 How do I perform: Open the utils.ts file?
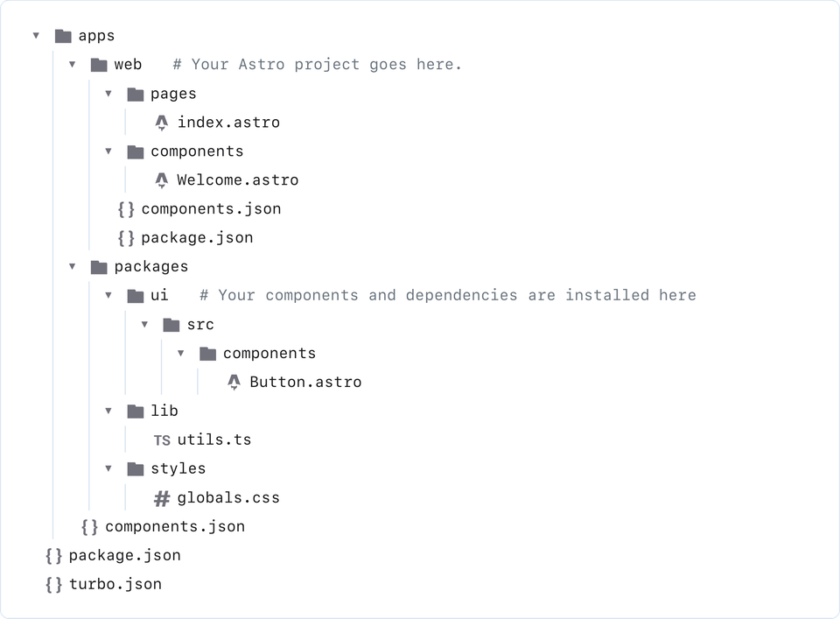point(213,440)
